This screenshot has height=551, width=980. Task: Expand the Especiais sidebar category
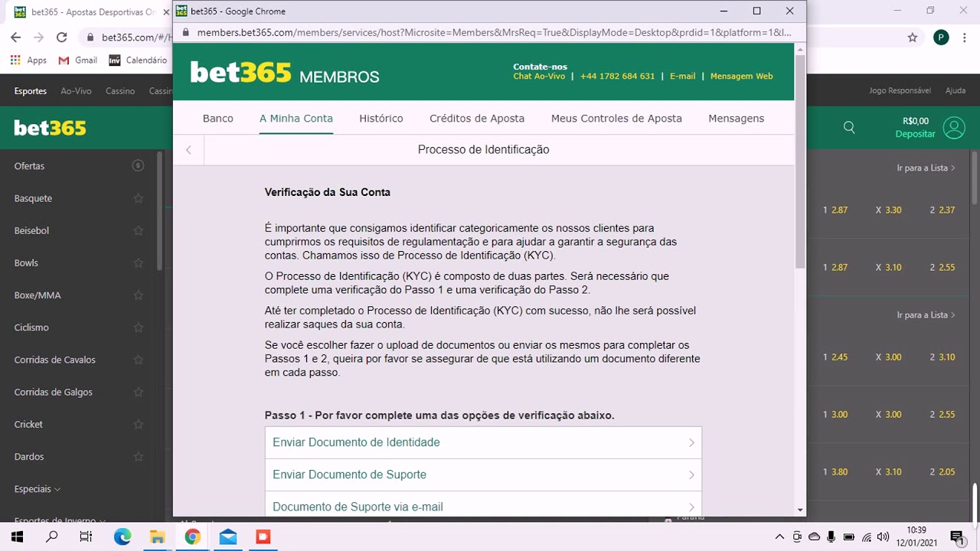coord(37,488)
